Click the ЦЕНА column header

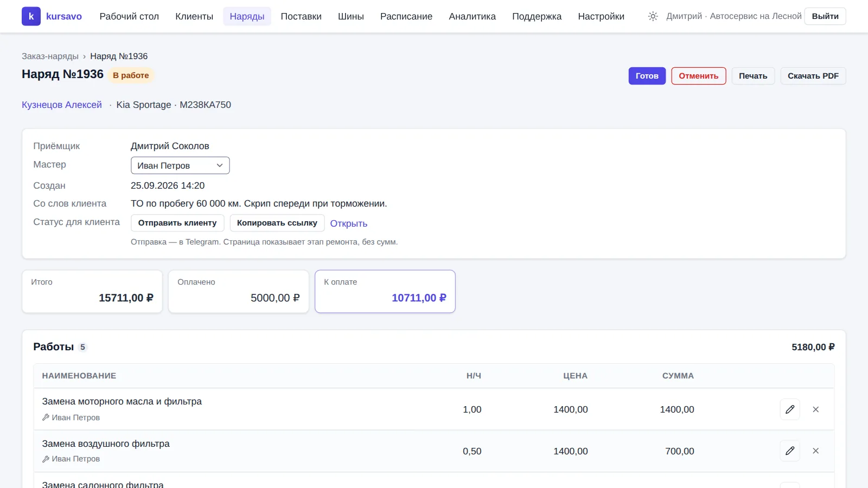point(575,376)
